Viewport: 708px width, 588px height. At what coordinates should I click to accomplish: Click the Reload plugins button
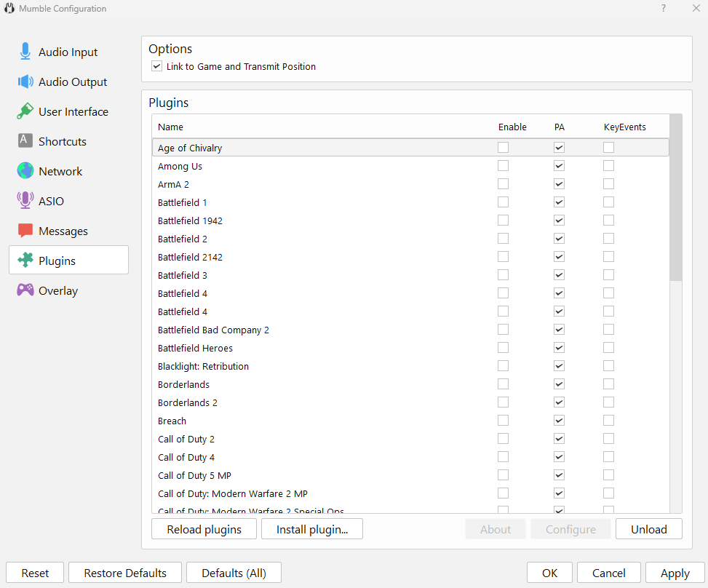pyautogui.click(x=204, y=529)
